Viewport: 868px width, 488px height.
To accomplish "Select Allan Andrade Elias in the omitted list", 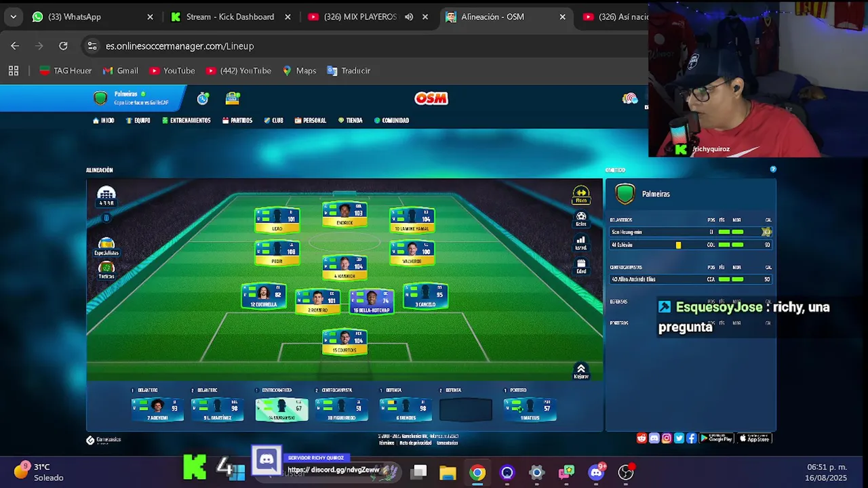I will [x=690, y=279].
